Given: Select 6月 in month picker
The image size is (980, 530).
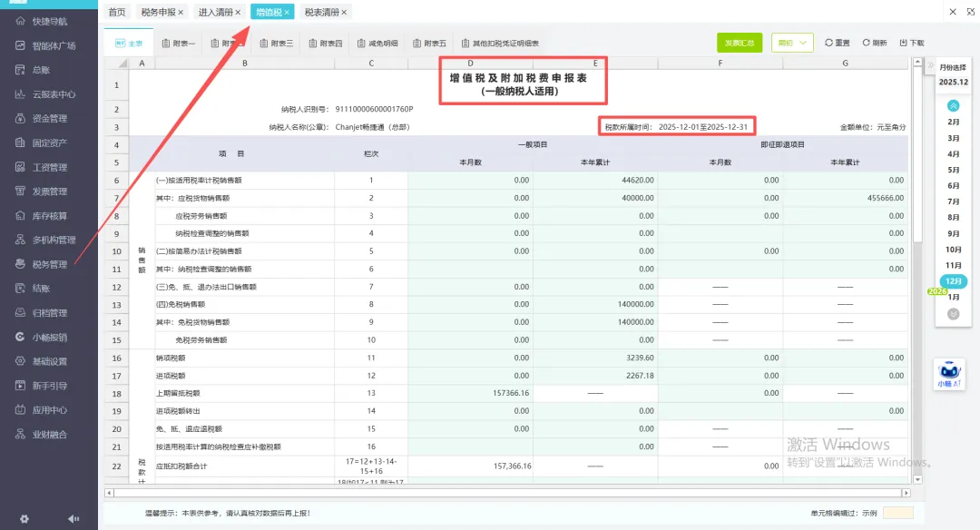Looking at the screenshot, I should [x=953, y=186].
